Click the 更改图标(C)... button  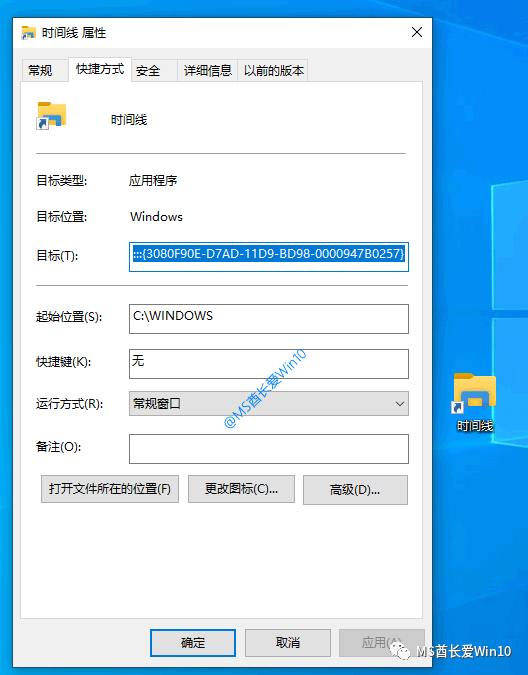click(241, 489)
